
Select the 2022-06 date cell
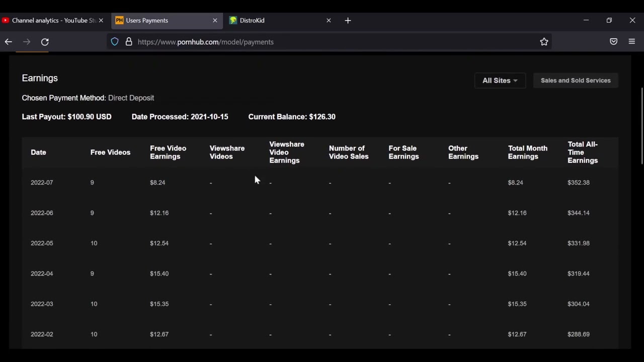click(42, 213)
